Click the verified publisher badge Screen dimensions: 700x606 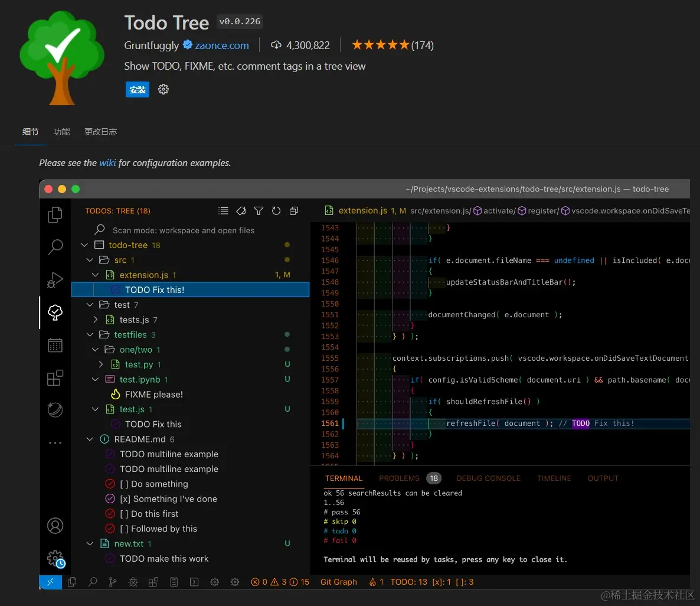[x=188, y=44]
